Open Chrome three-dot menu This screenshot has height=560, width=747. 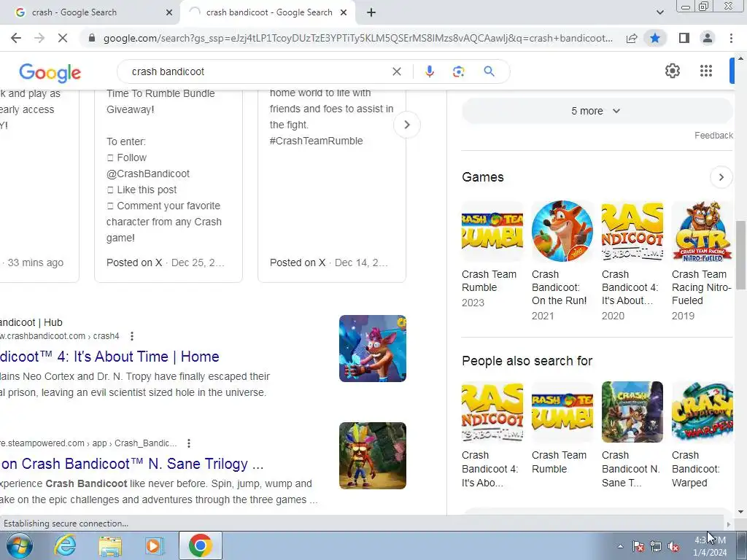click(x=731, y=38)
